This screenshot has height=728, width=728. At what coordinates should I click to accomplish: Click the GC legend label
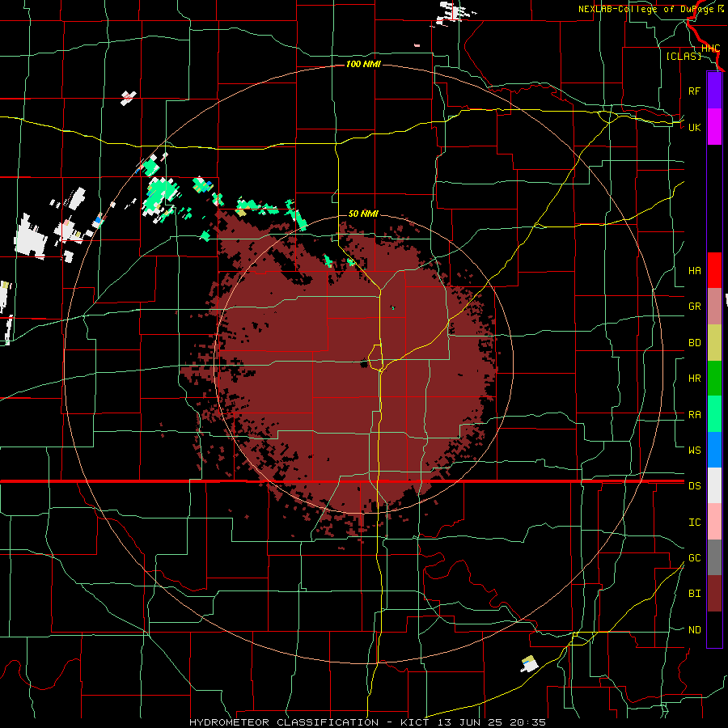pos(694,558)
